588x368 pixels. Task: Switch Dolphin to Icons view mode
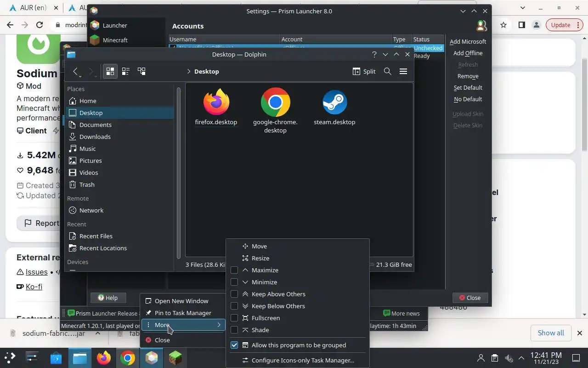point(110,71)
